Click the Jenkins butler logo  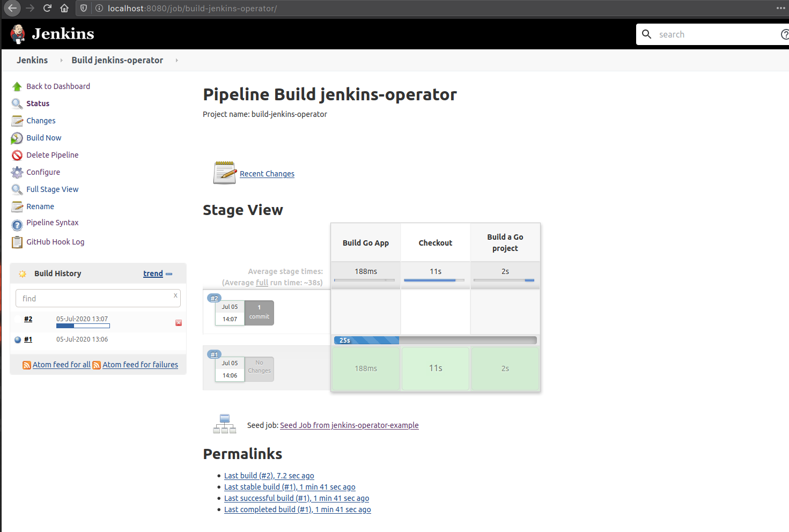[17, 34]
